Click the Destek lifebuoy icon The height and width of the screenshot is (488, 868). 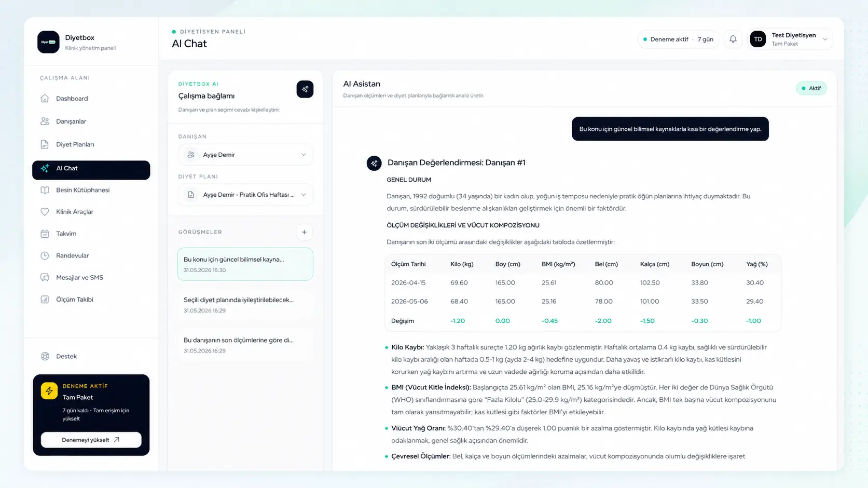pyautogui.click(x=45, y=356)
